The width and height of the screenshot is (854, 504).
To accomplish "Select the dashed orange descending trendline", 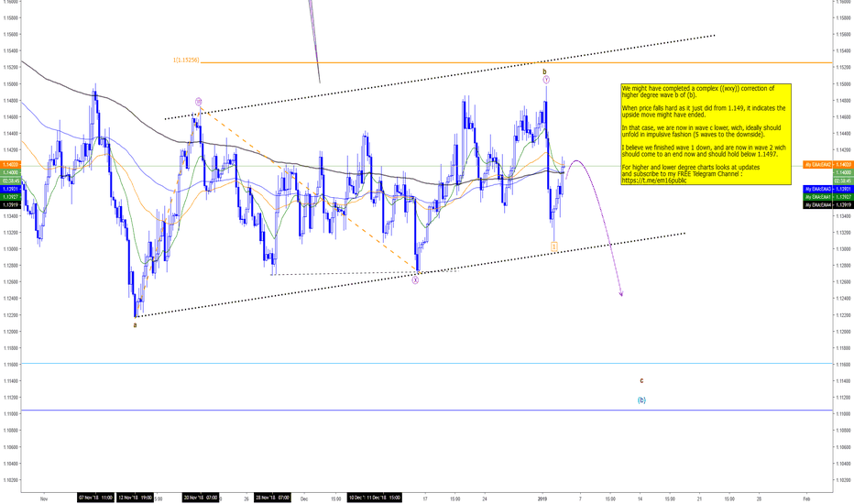I will pyautogui.click(x=310, y=191).
